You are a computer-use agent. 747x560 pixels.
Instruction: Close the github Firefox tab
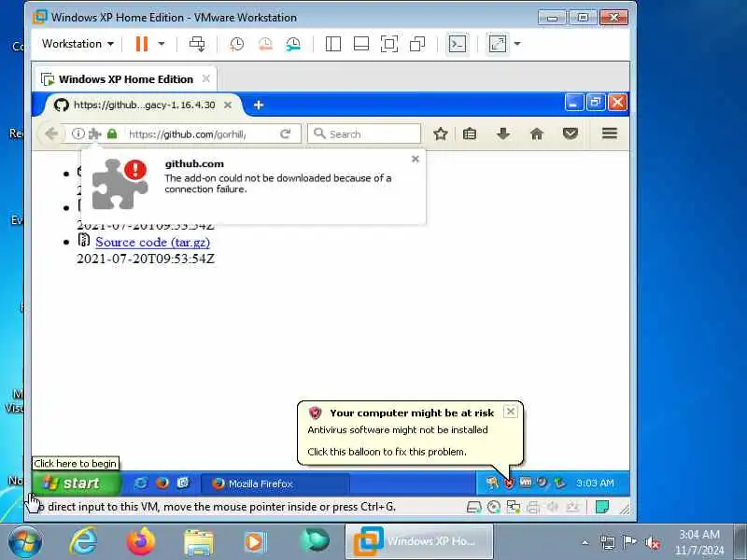[x=228, y=105]
